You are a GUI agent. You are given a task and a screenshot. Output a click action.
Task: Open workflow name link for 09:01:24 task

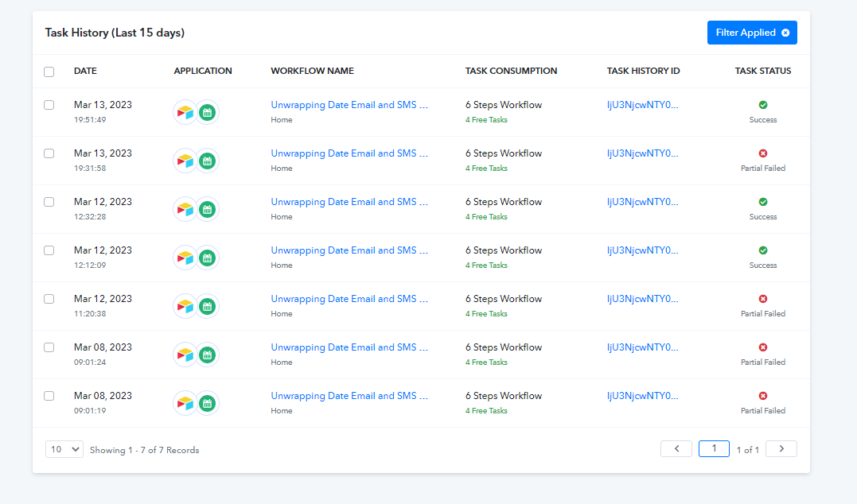(349, 347)
